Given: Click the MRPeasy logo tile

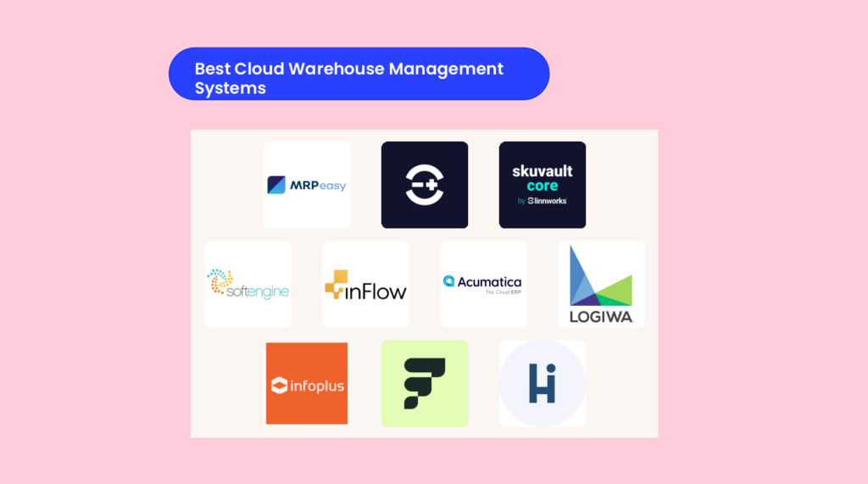Looking at the screenshot, I should (x=307, y=185).
